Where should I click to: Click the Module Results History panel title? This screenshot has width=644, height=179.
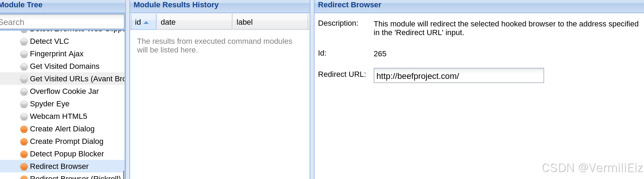pos(176,5)
